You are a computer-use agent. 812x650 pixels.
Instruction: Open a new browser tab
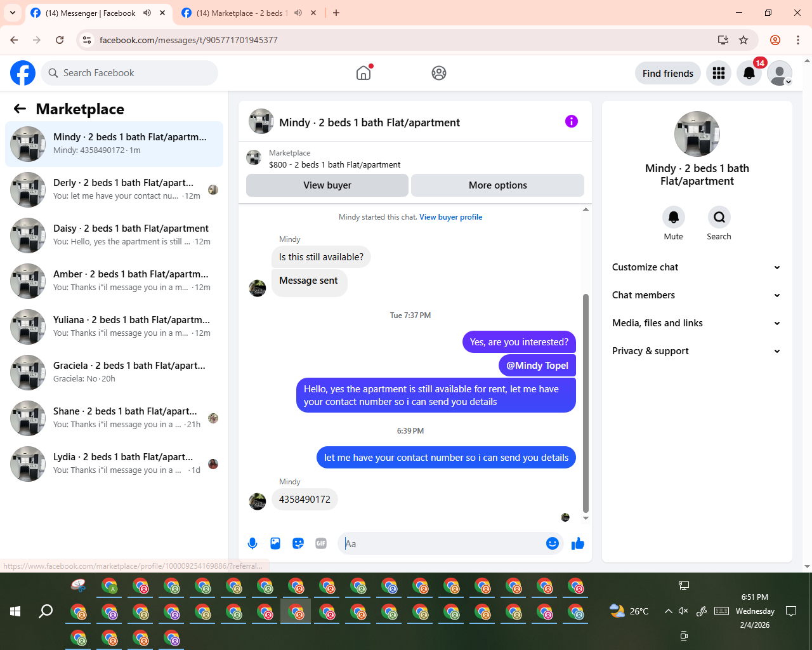point(336,13)
